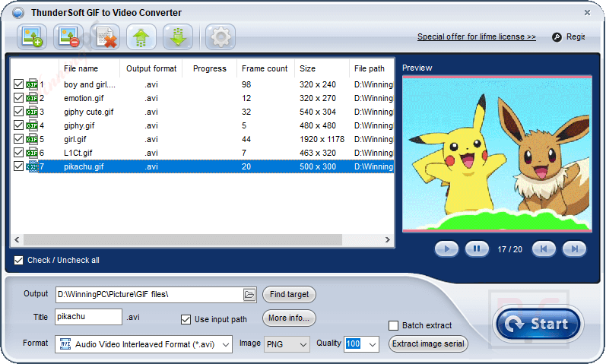Select the girl.gif file name

point(75,140)
